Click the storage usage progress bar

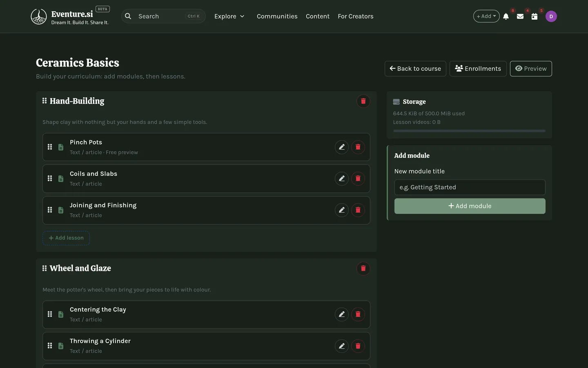[x=469, y=131]
